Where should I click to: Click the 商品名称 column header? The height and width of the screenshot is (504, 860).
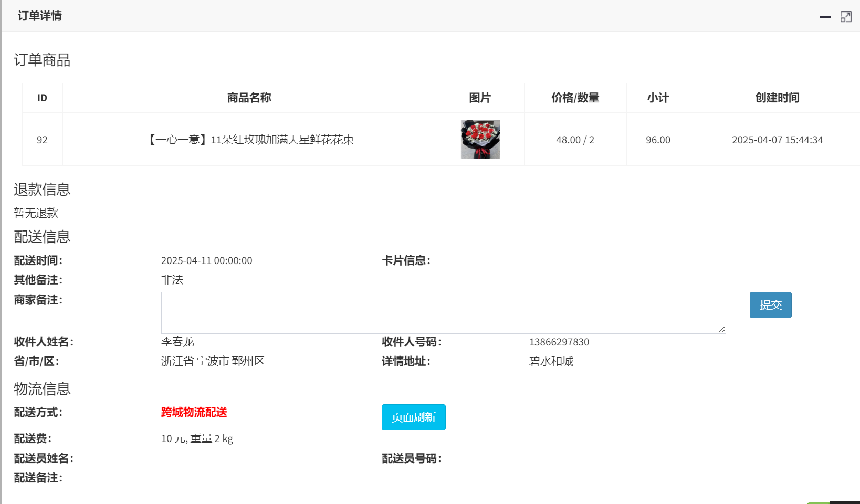coord(249,98)
